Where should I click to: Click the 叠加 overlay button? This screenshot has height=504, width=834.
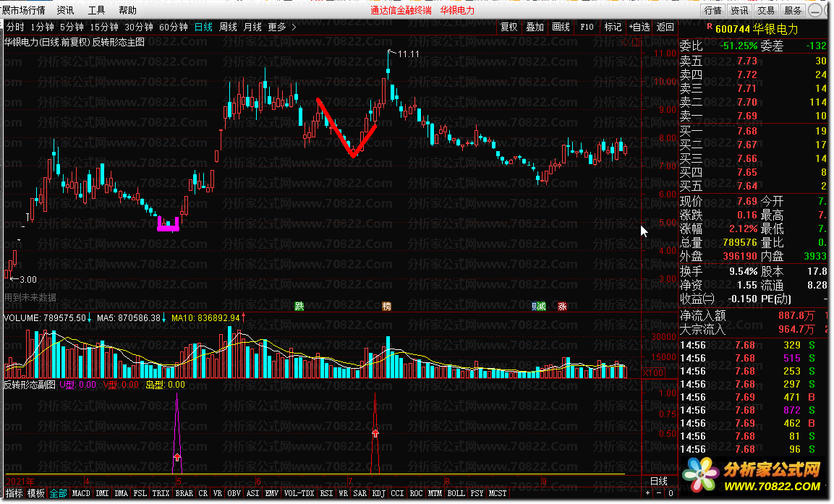tap(535, 27)
